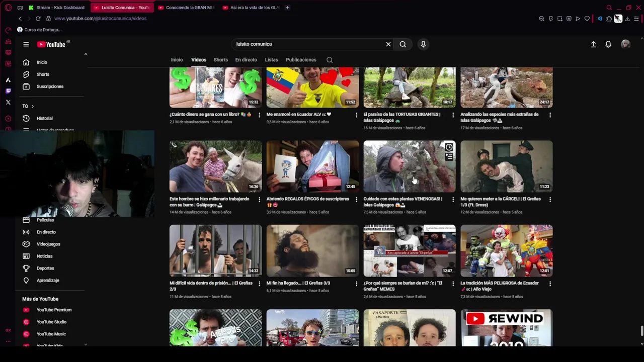Add venomous plants video to Watch Later
This screenshot has width=644, height=362.
pyautogui.click(x=449, y=147)
